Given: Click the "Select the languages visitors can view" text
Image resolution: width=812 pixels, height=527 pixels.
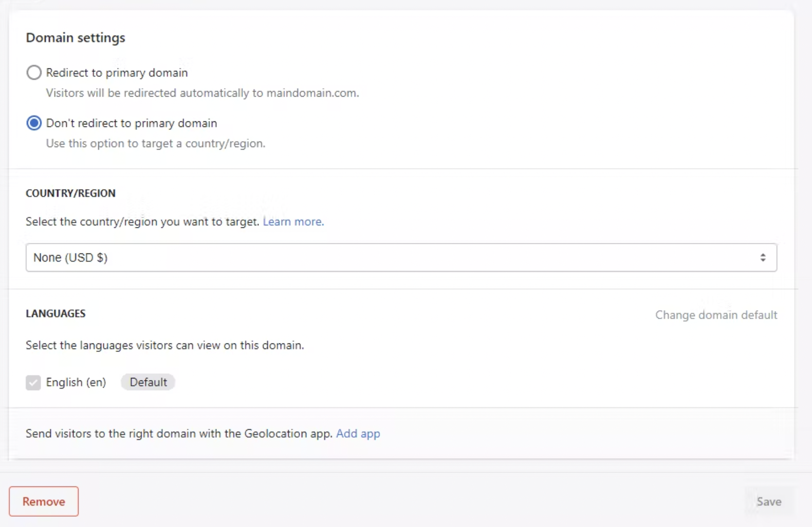Looking at the screenshot, I should [164, 345].
